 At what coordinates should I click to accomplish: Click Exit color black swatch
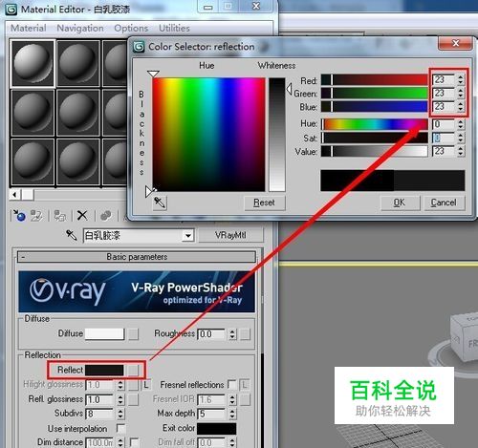pyautogui.click(x=217, y=428)
